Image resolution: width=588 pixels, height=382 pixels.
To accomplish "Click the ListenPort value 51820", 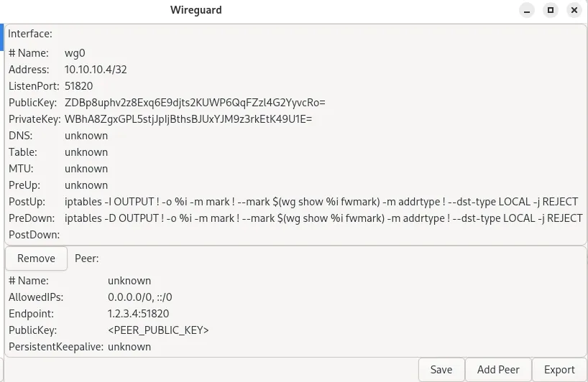I will [78, 86].
